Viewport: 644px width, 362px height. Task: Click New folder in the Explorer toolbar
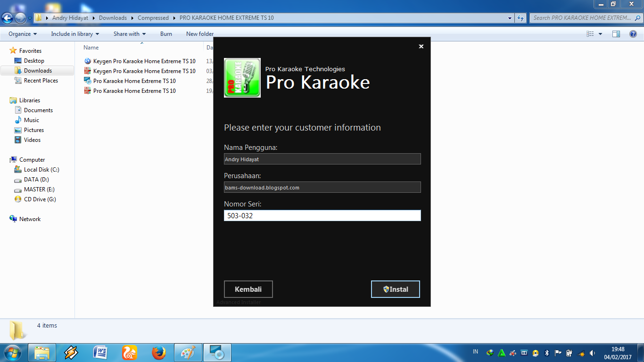click(200, 34)
